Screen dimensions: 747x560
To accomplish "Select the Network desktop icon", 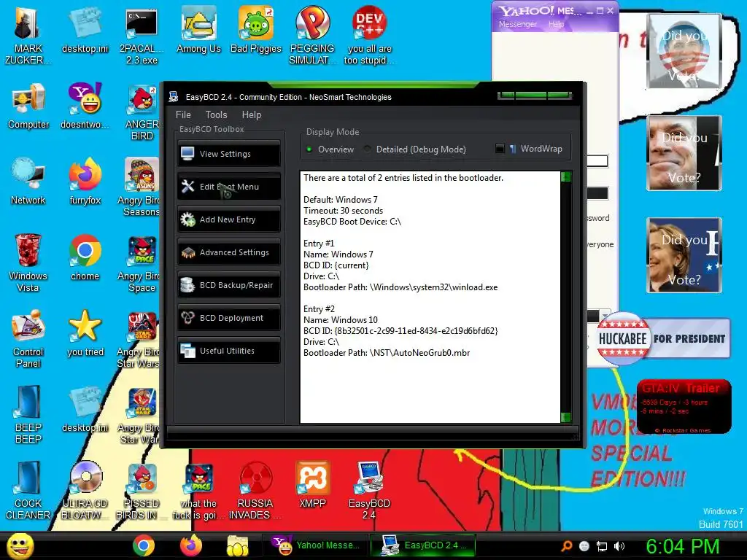I will pos(28,182).
